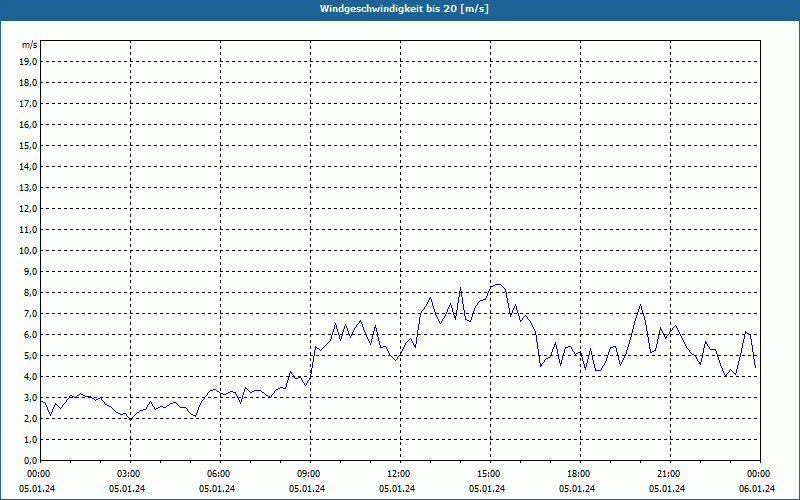Select the "19,0" y-axis label
800x500 pixels.
tap(28, 62)
